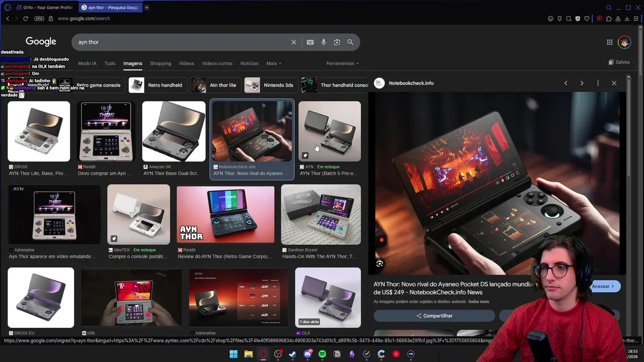Open the Amazon UK AYN Thor thumbnail
Screen dimensions: 644x362
click(174, 131)
